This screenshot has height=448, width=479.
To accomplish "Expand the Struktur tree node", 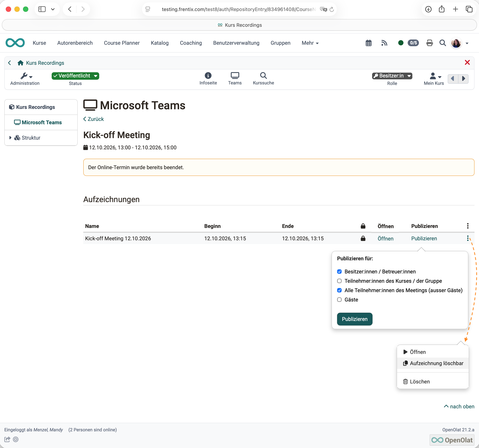I will coord(10,138).
